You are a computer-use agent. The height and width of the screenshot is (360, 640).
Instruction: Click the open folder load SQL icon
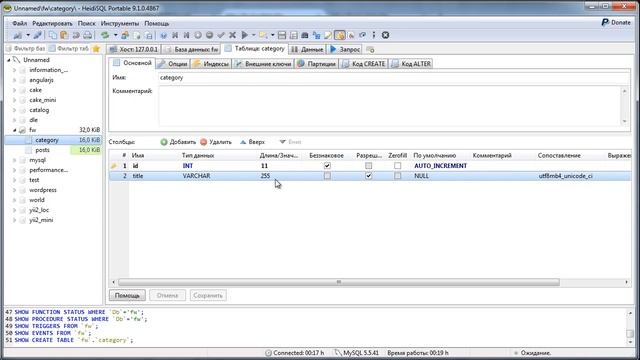(263, 36)
